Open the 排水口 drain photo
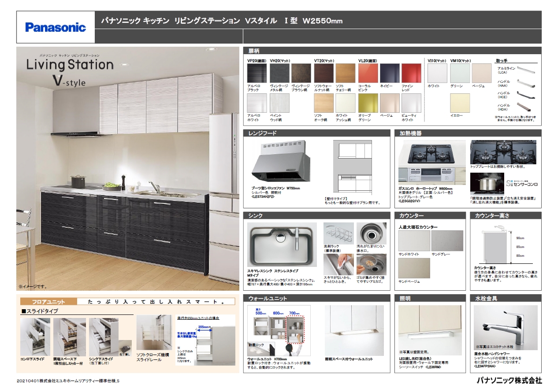This screenshot has height=392, width=554. pyautogui.click(x=371, y=233)
